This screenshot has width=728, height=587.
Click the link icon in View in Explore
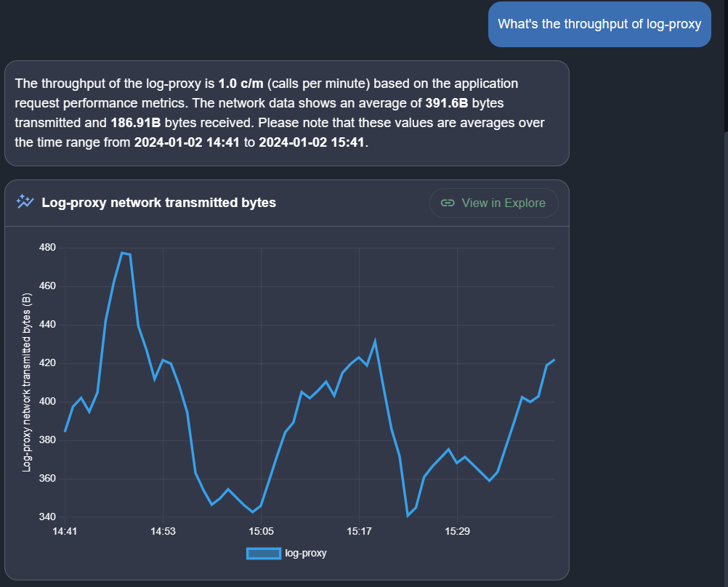tap(448, 203)
